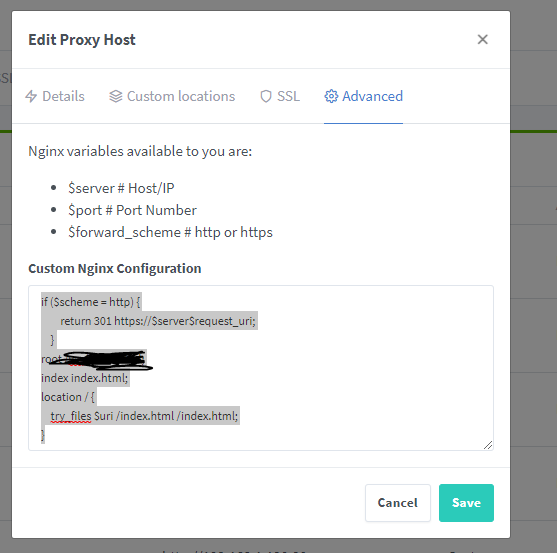
Task: Switch to Custom locations tab
Action: click(172, 96)
